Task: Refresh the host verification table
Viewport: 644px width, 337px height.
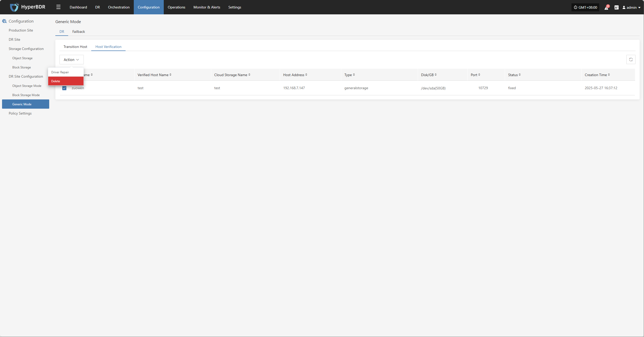Action: pos(631,59)
